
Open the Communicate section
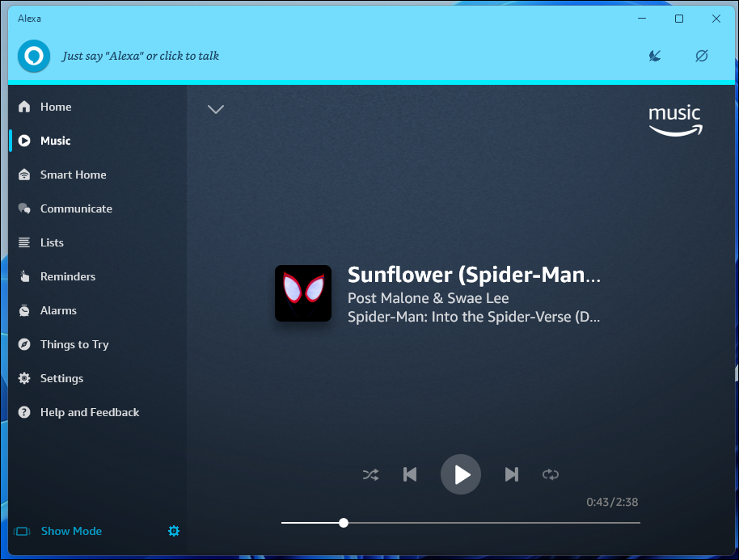[76, 208]
